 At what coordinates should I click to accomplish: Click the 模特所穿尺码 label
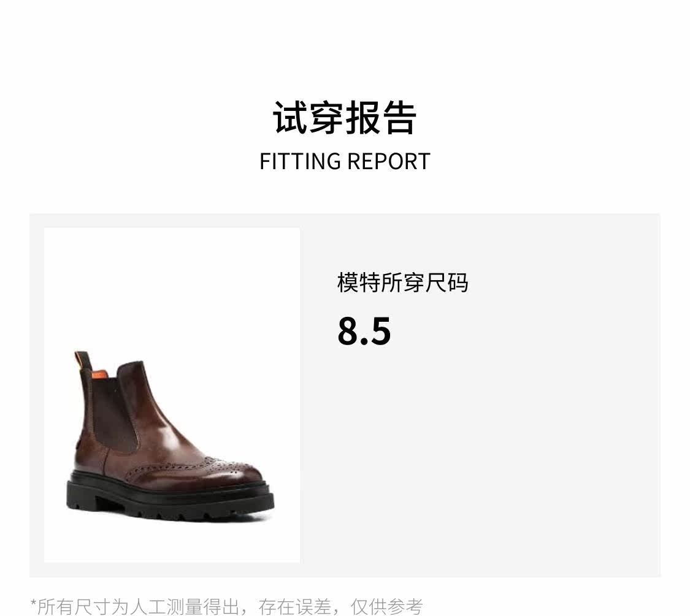402,283
